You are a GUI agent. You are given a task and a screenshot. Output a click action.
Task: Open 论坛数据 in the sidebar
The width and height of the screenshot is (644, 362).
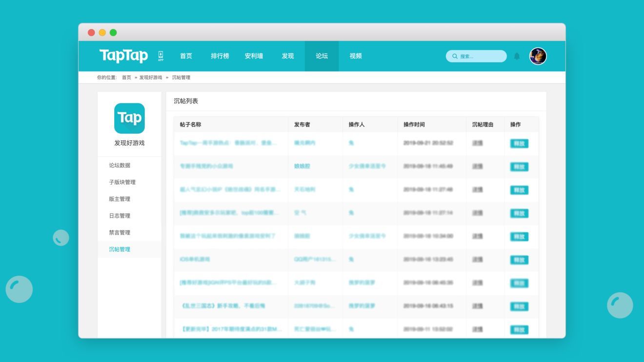tap(120, 165)
